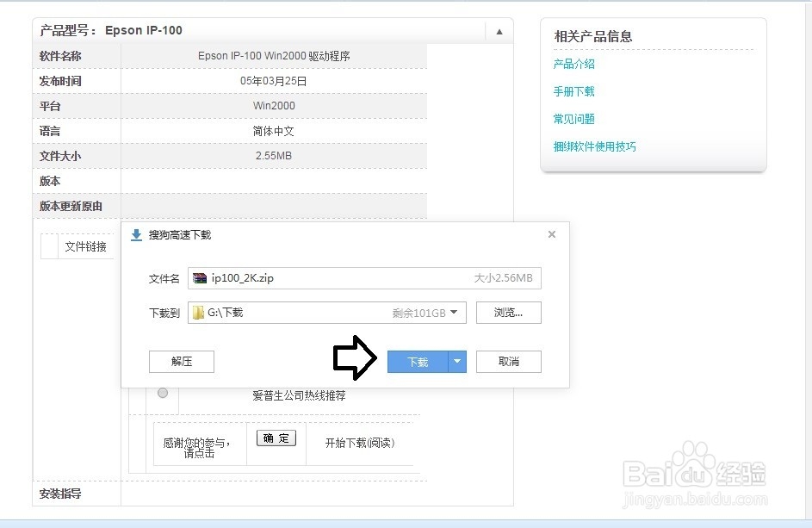Screen dimensions: 812x528
Task: Click the 取消 cancel button
Action: 509,361
